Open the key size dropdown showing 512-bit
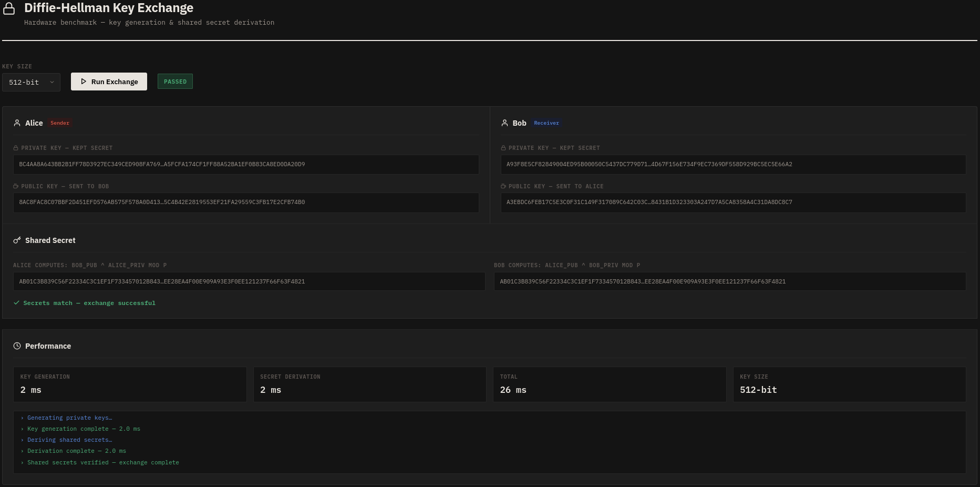The width and height of the screenshot is (980, 487). (31, 82)
